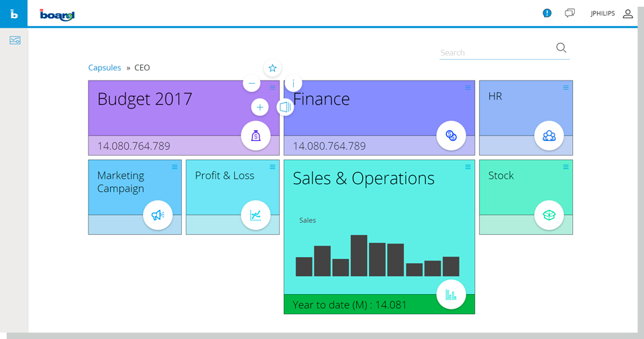View the notification alert icon
Screen dimensions: 644x339
point(547,13)
